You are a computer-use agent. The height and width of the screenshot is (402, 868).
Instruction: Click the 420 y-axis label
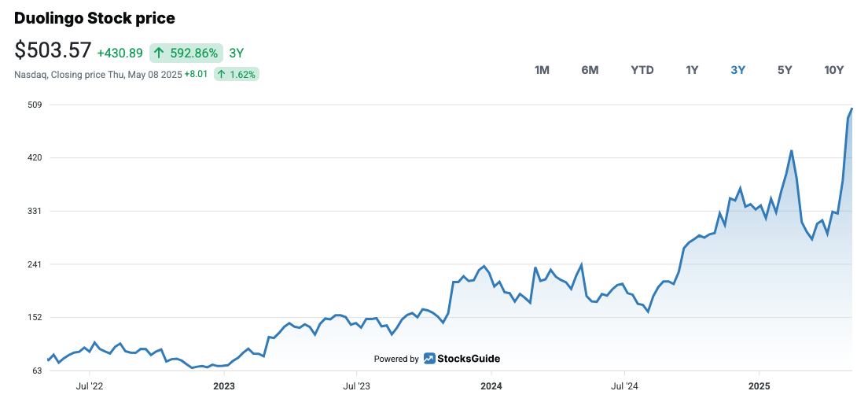[x=36, y=158]
